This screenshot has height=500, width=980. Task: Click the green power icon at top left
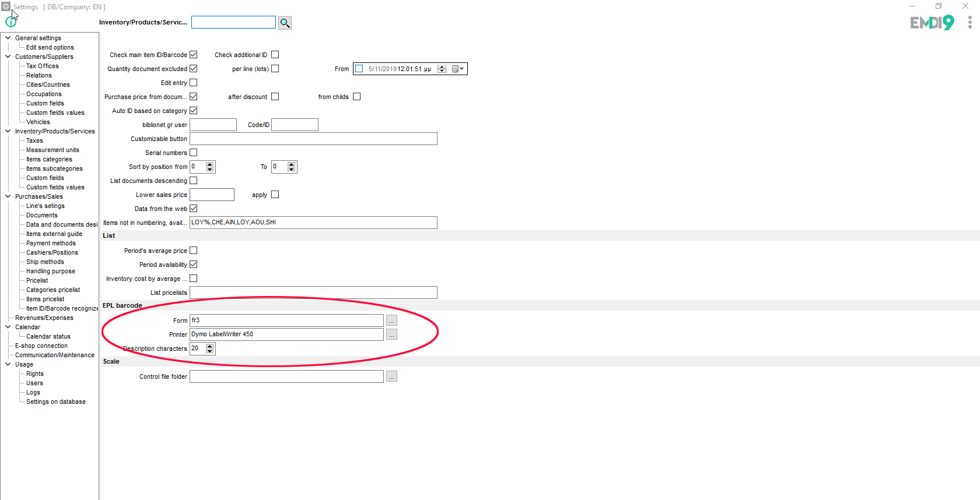tap(10, 22)
